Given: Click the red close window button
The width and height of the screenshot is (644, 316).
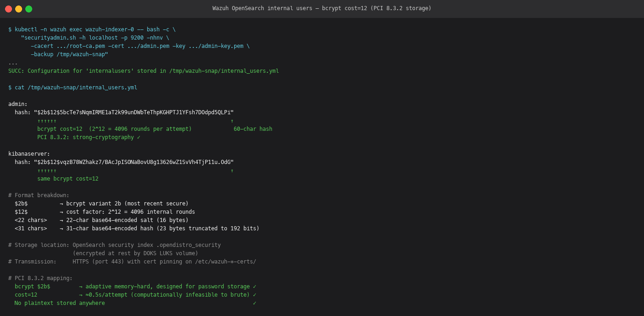Looking at the screenshot, I should coord(8,9).
